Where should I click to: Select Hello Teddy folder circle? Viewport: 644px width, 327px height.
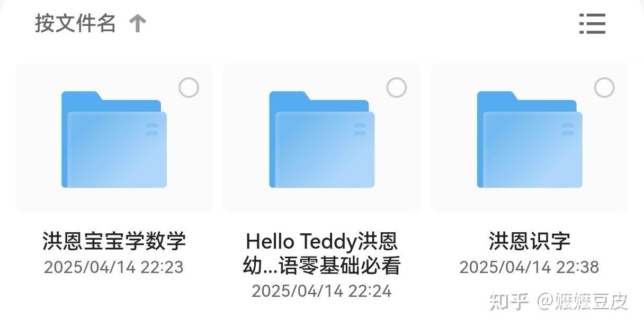(x=397, y=88)
